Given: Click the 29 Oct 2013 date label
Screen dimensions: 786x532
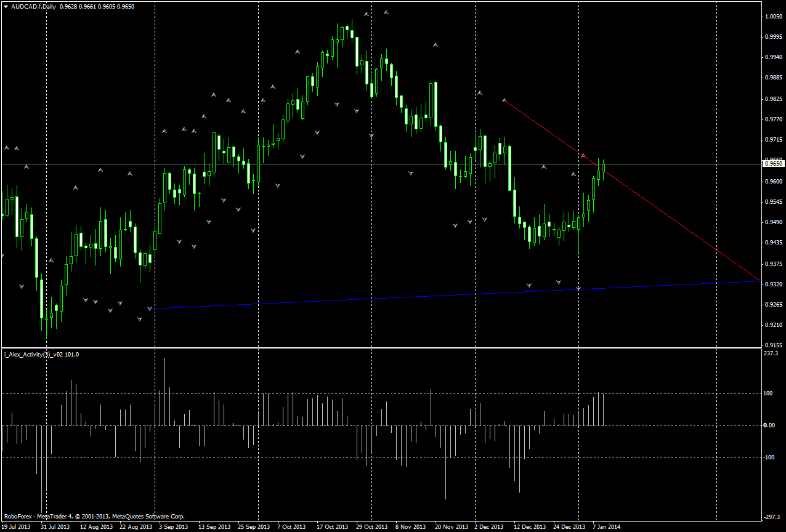Looking at the screenshot, I should point(371,527).
